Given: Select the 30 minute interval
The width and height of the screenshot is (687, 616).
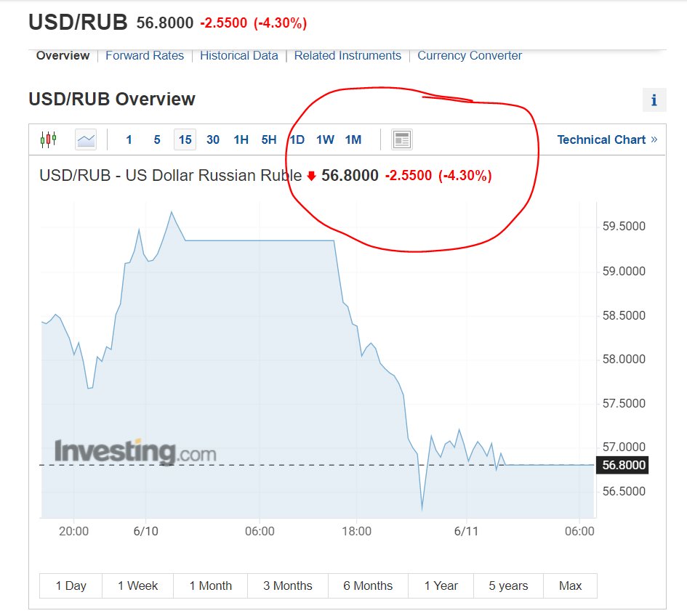Looking at the screenshot, I should tap(213, 139).
